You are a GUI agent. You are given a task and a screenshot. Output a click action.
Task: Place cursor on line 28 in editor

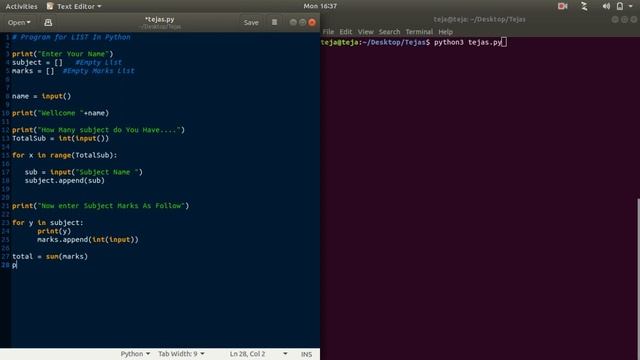pos(14,265)
